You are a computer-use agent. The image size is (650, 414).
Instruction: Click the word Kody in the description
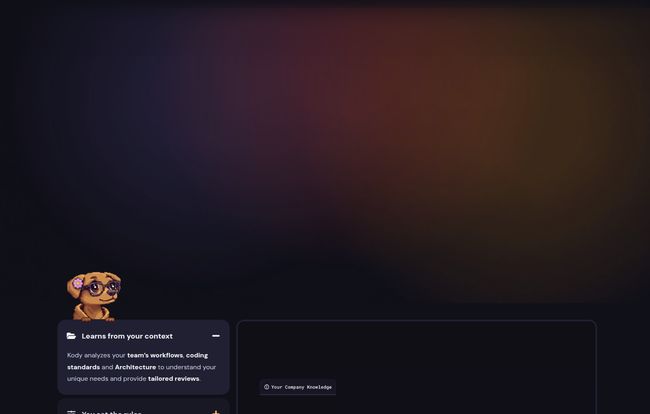[x=75, y=355]
